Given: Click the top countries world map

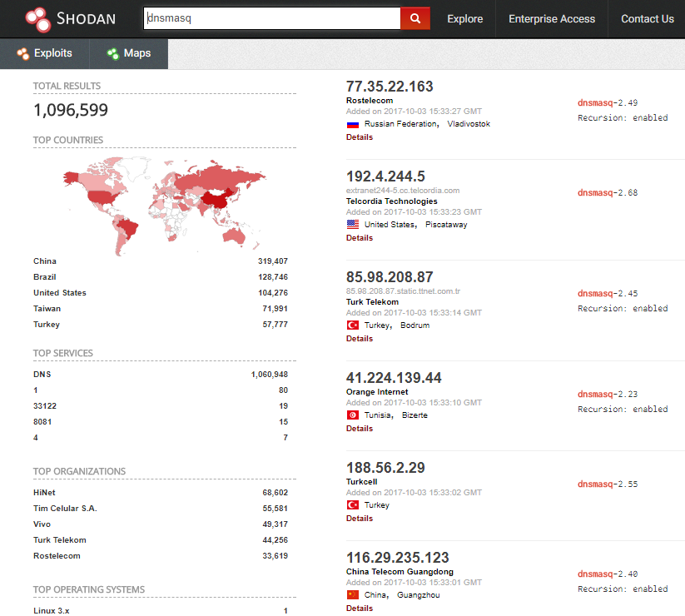Looking at the screenshot, I should point(165,206).
